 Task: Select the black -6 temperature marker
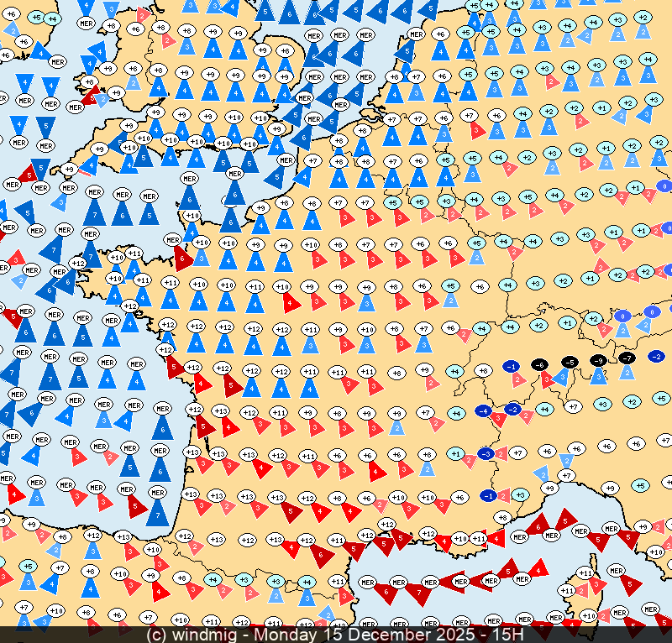(540, 364)
